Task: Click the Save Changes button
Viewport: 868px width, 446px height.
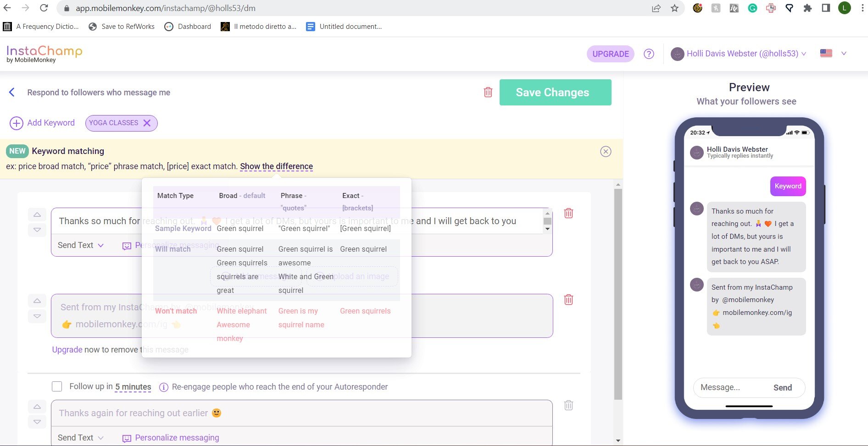Action: (x=555, y=92)
